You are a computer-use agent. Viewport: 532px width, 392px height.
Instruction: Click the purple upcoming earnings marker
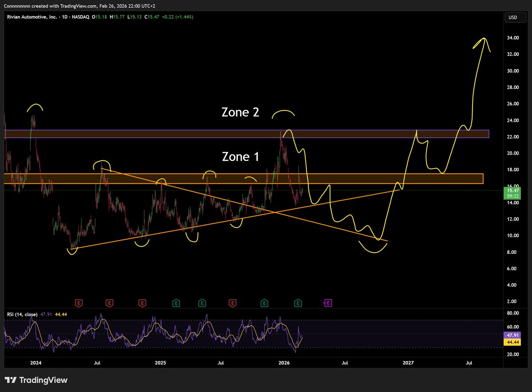pyautogui.click(x=329, y=303)
